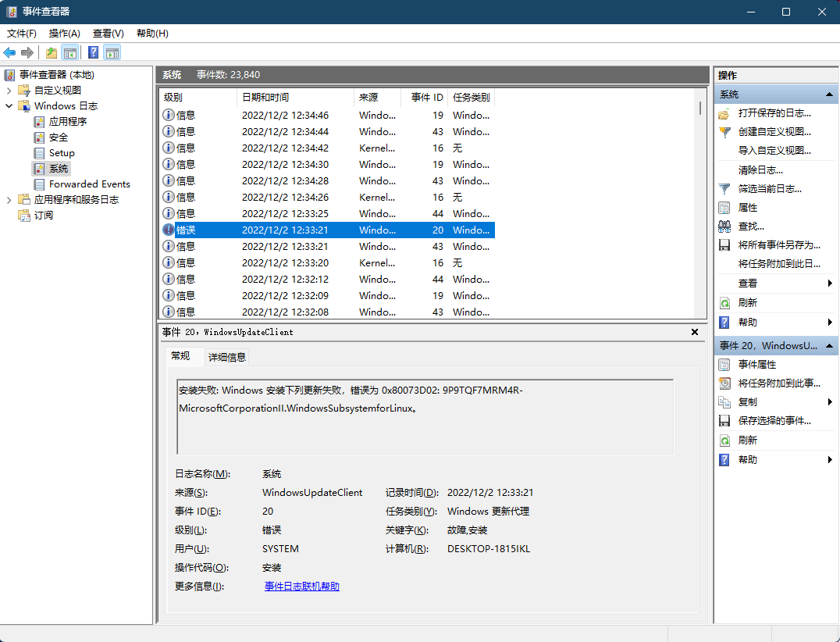The width and height of the screenshot is (840, 642).
Task: Open the 查看 menu
Action: pyautogui.click(x=108, y=34)
